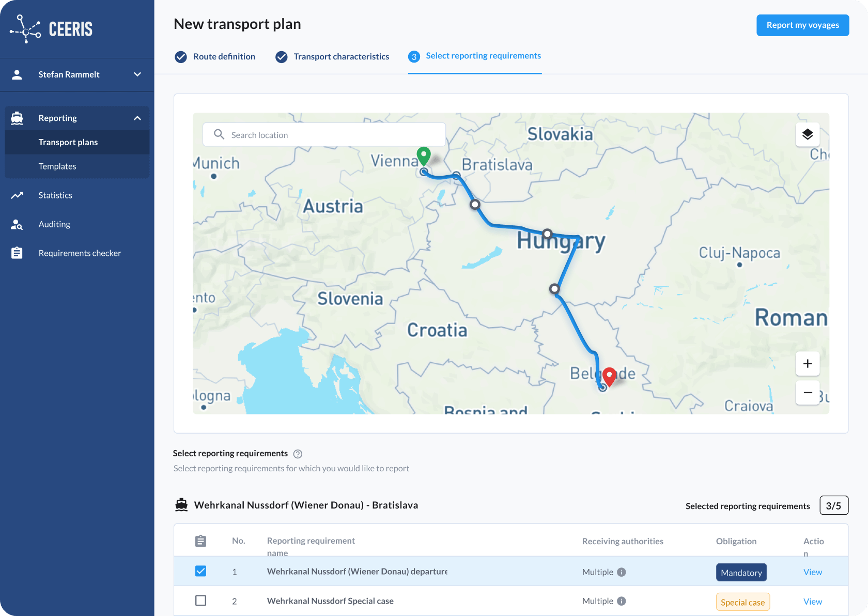
Task: Open Requirements checker from sidebar
Action: (80, 253)
